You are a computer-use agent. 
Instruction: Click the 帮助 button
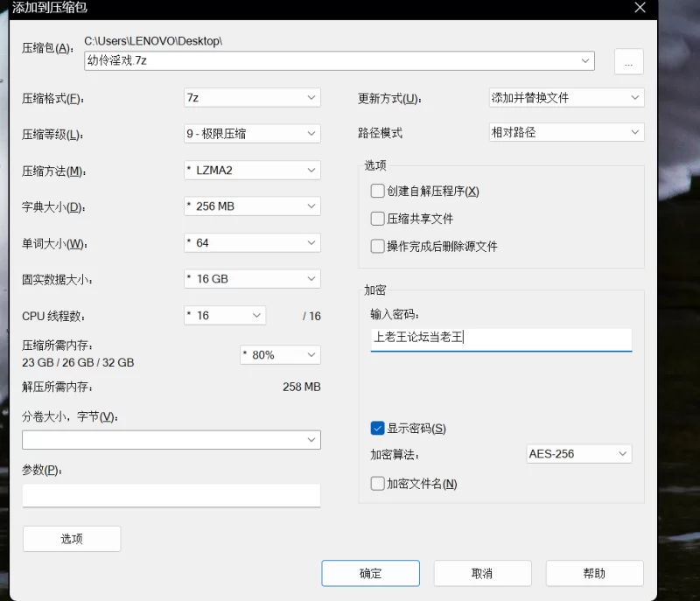pos(594,574)
